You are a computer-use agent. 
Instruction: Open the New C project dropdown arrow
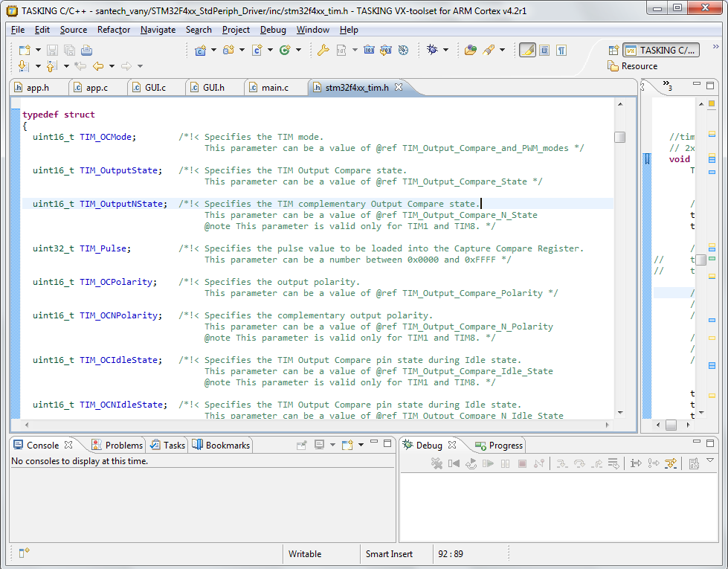(x=213, y=50)
